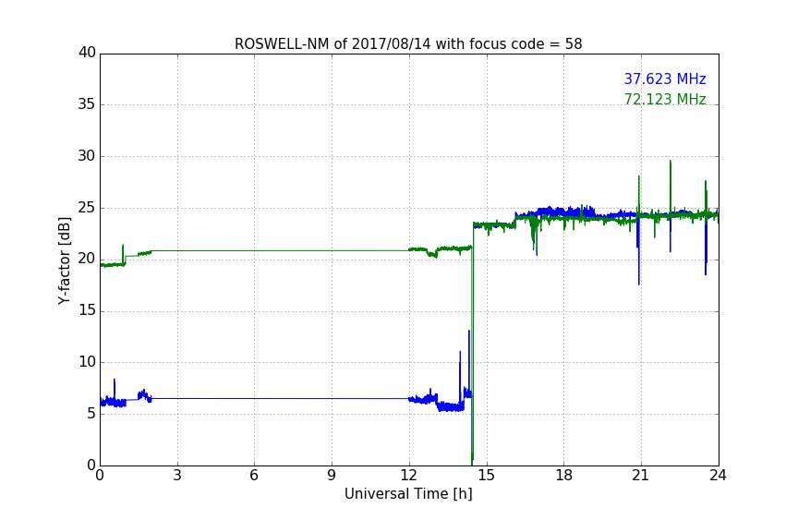Viewport: 798px width, 532px height.
Task: Click the y-axis tick value 35
Action: point(87,104)
